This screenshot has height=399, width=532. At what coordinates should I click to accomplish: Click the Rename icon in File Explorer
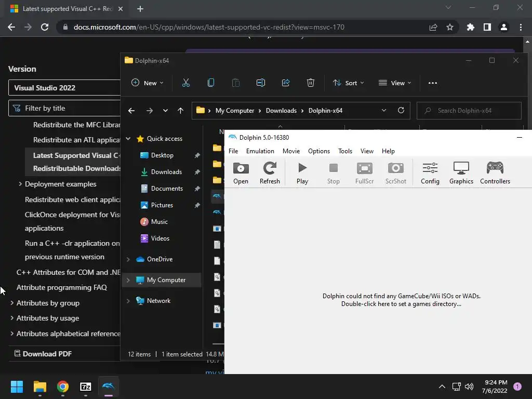pos(261,83)
